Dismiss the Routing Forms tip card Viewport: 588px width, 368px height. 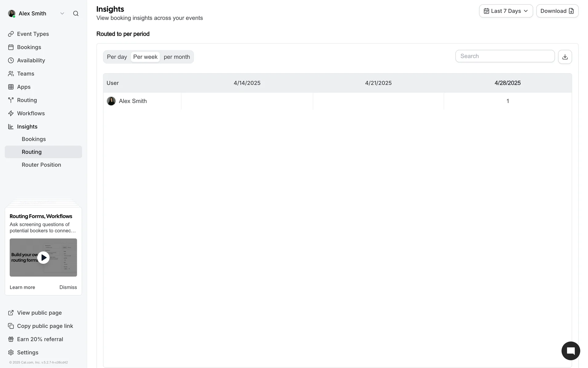coord(68,287)
